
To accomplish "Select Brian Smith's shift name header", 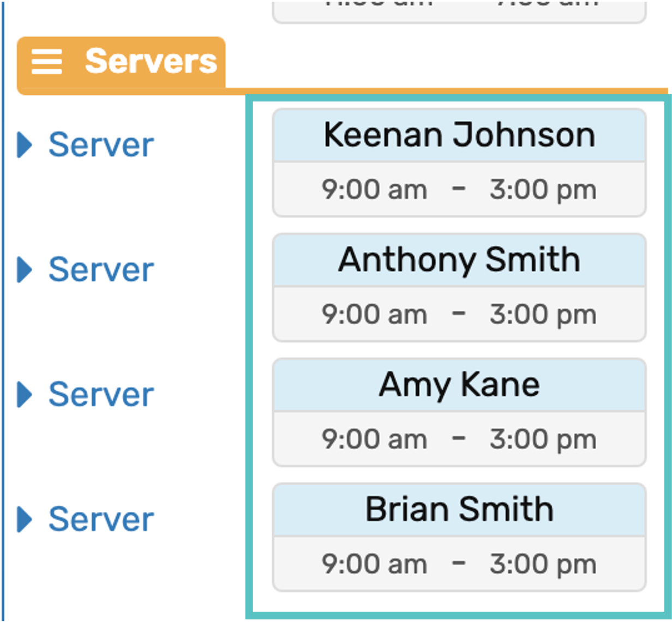I will [459, 510].
